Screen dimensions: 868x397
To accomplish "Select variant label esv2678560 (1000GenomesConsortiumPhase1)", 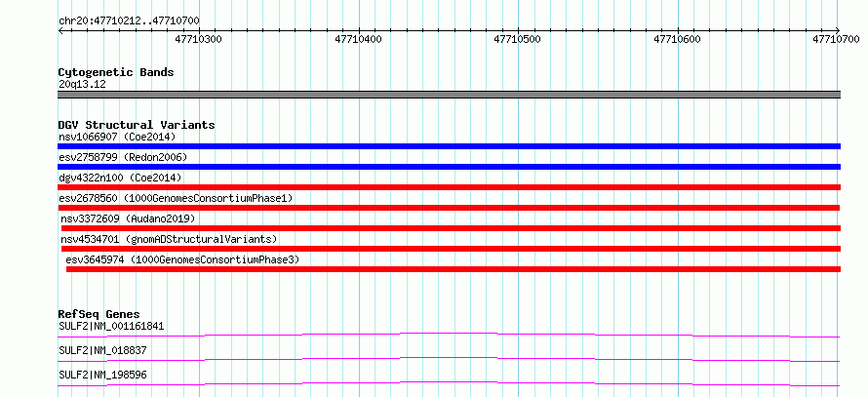I will tap(176, 198).
